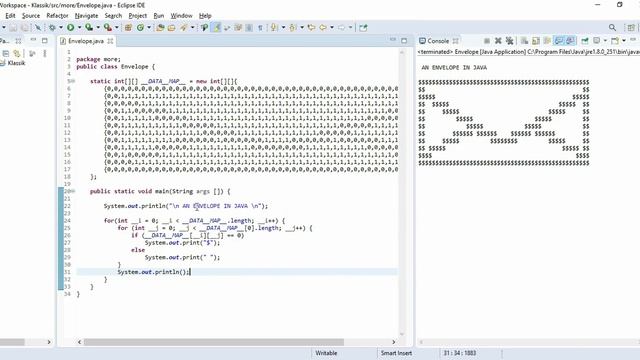This screenshot has width=640, height=360.
Task: Click the New Java Class icon
Action: (140, 28)
